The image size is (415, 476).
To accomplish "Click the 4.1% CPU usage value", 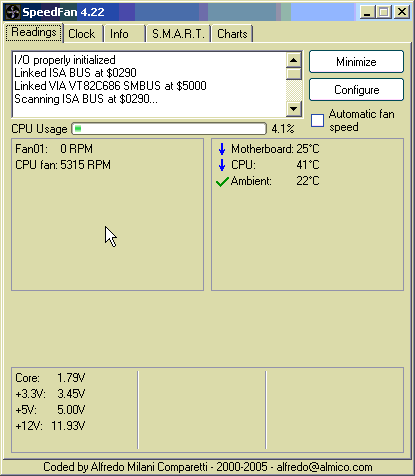I will (283, 129).
